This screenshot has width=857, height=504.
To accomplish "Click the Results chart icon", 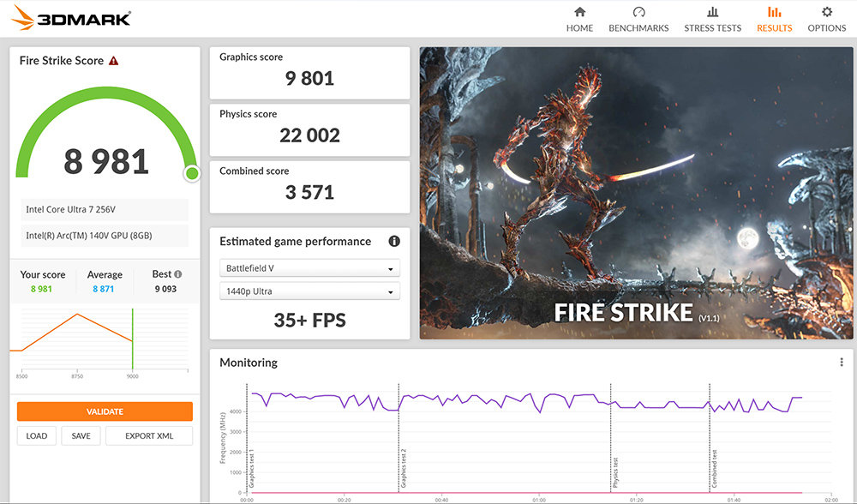I will tap(774, 12).
